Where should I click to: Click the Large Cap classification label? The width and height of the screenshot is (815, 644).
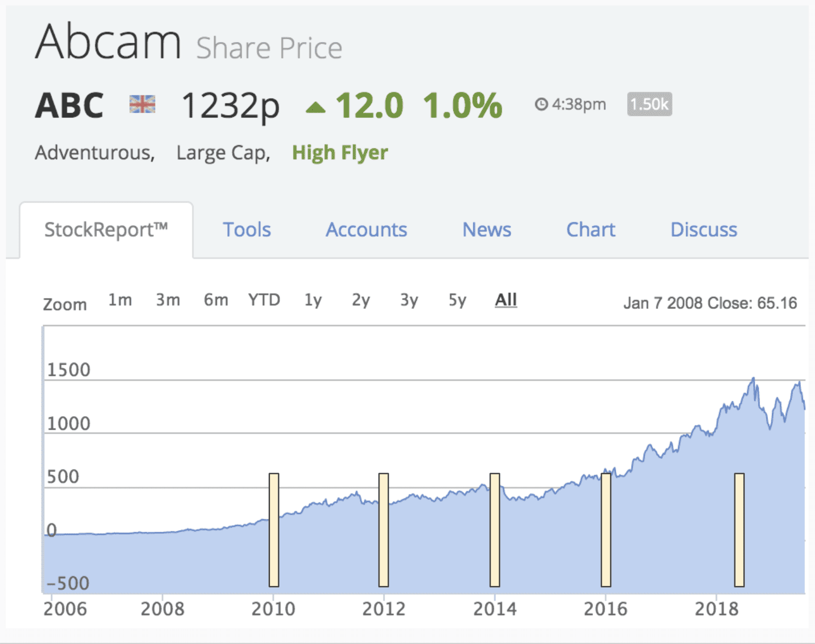coord(223,153)
